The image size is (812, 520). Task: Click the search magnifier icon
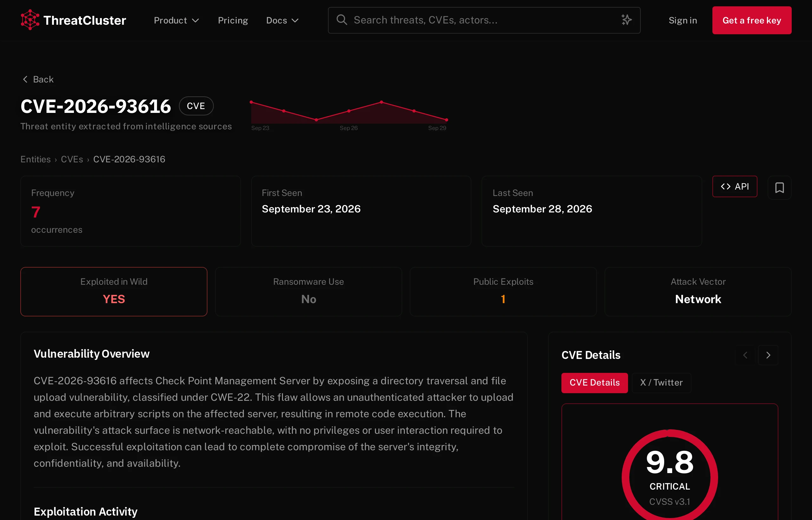(342, 20)
